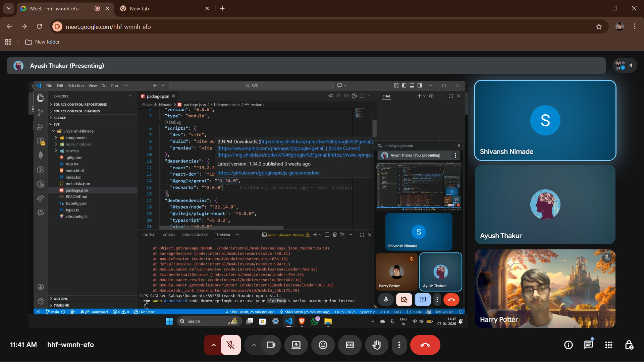Expand audio settings arrow beside microphone
This screenshot has height=362, width=644.
[x=213, y=345]
